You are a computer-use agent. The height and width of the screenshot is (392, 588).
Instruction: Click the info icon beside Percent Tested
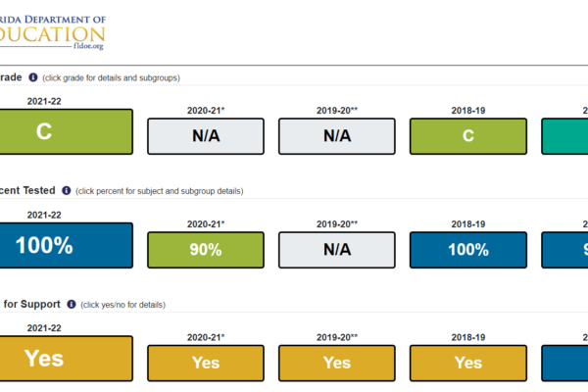click(x=67, y=190)
